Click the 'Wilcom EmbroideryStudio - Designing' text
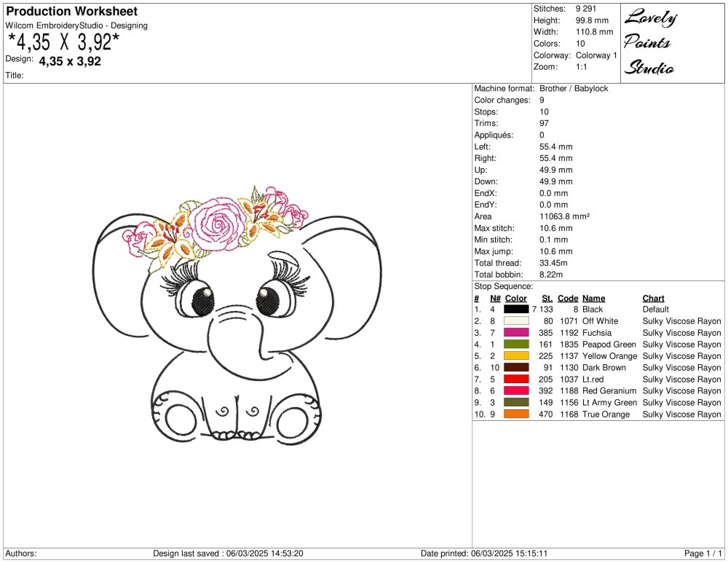 point(76,25)
